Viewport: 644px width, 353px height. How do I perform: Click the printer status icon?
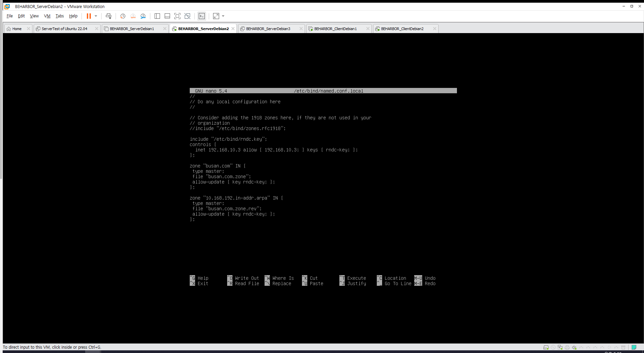[567, 347]
